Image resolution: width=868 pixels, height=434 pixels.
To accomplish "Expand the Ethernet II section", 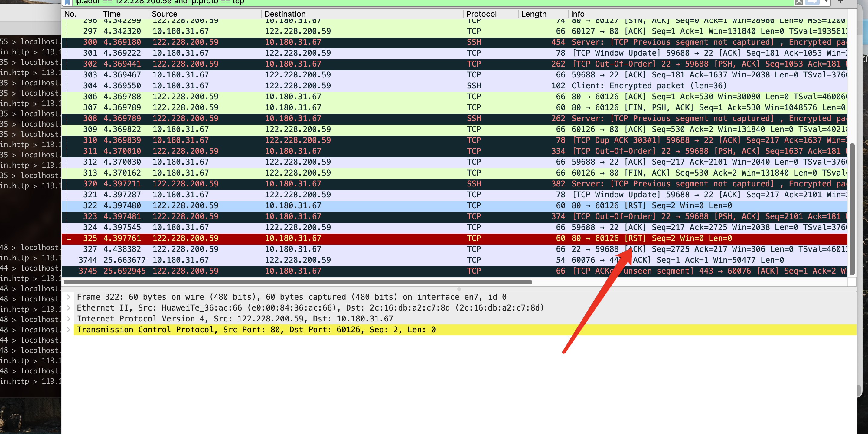I will click(69, 308).
